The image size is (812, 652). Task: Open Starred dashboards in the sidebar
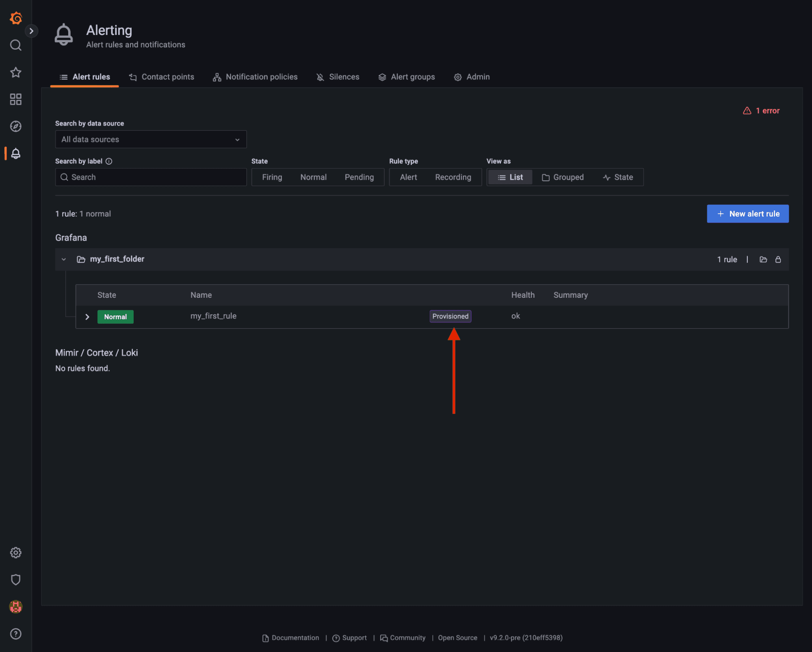tap(15, 72)
